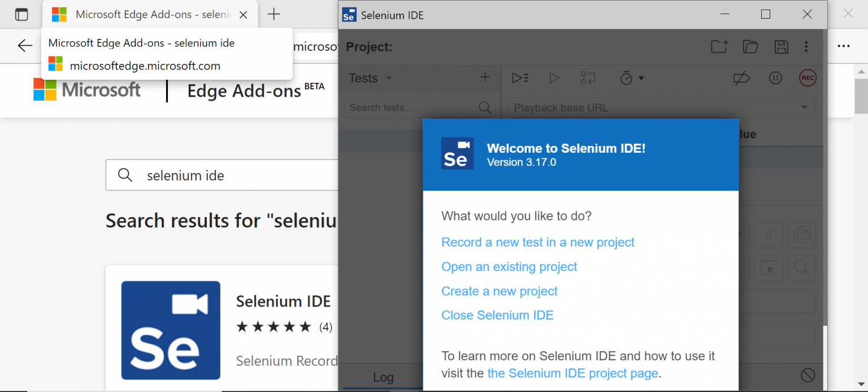Screen dimensions: 868x392
Task: Switch to the Log tab
Action: 384,377
